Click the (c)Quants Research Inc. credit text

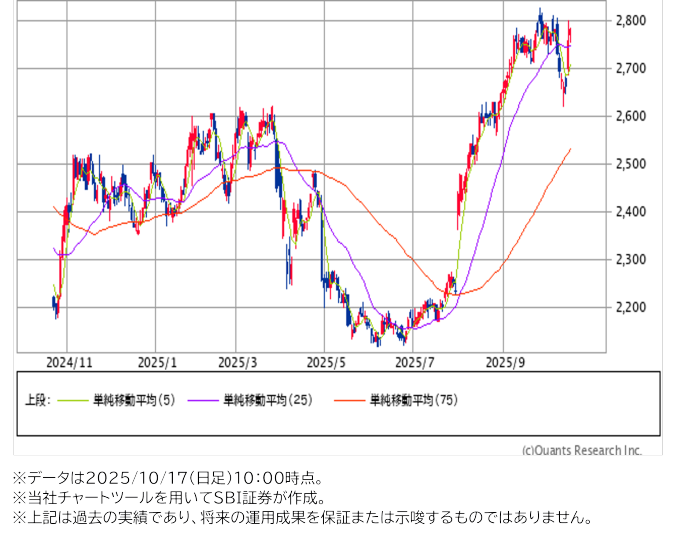[581, 451]
